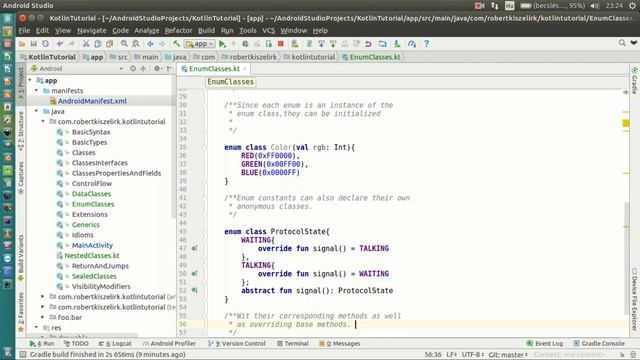
Task: Open the Refactor menu
Action: point(178,31)
